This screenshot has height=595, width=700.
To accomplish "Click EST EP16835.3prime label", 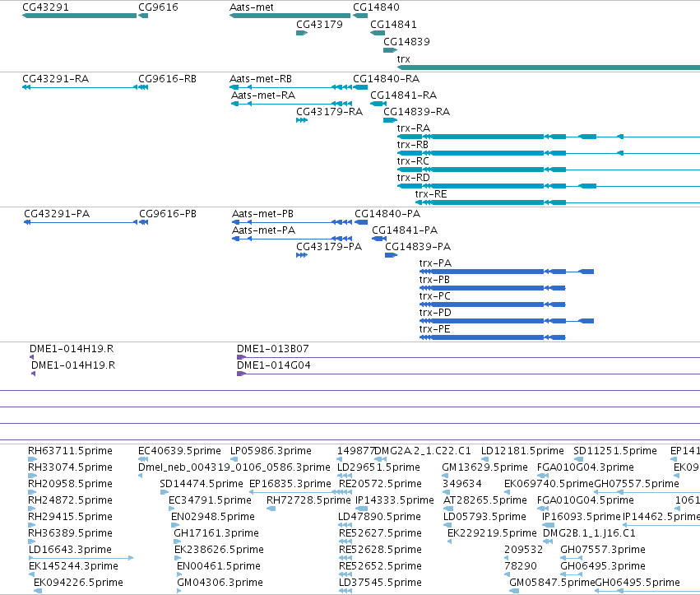I will point(290,484).
